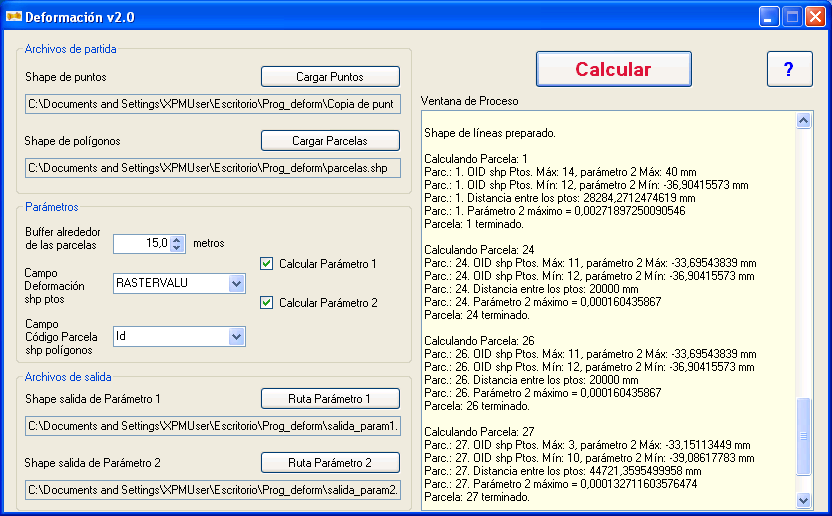Image resolution: width=832 pixels, height=516 pixels.
Task: Select the salida_param1 output path field
Action: (212, 427)
